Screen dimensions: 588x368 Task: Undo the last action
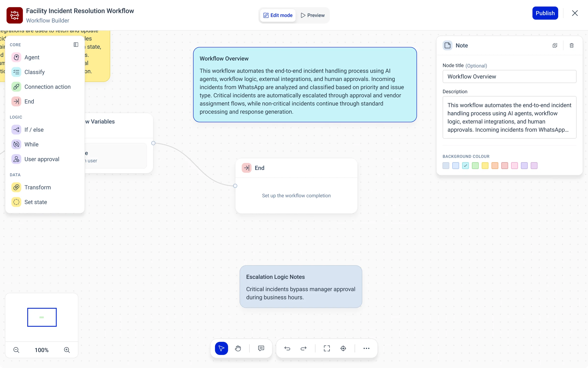tap(287, 348)
